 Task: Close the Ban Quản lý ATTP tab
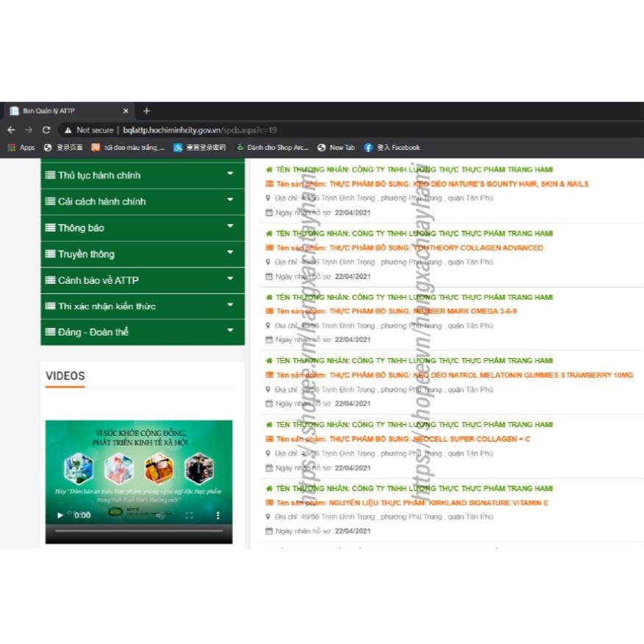pyautogui.click(x=126, y=111)
